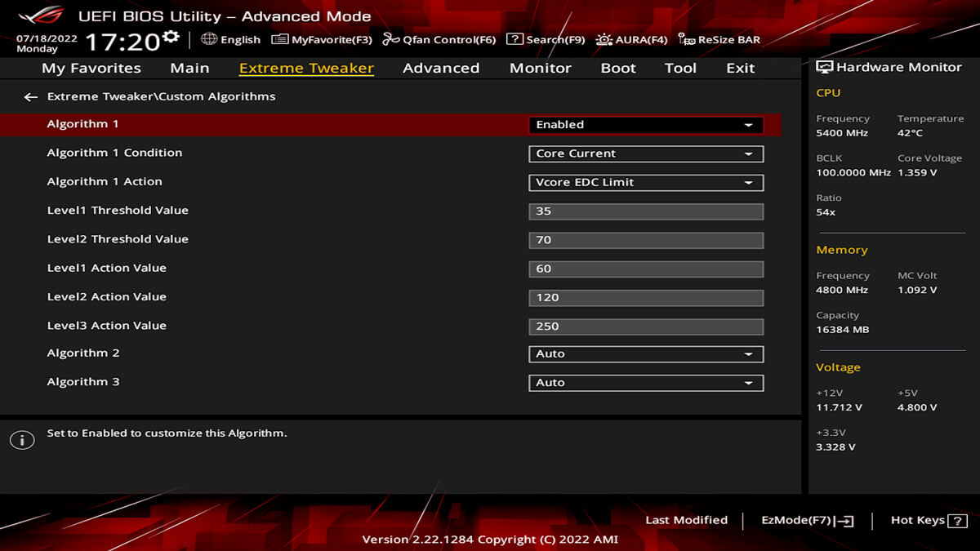Open Qfan Control fan icon
Image resolution: width=980 pixels, height=551 pixels.
(390, 39)
